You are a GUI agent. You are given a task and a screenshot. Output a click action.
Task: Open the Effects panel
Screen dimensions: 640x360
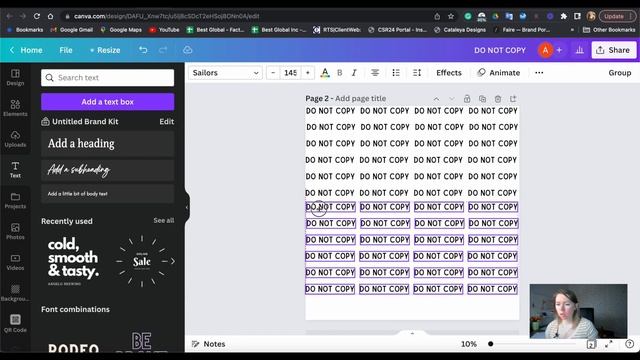(449, 73)
